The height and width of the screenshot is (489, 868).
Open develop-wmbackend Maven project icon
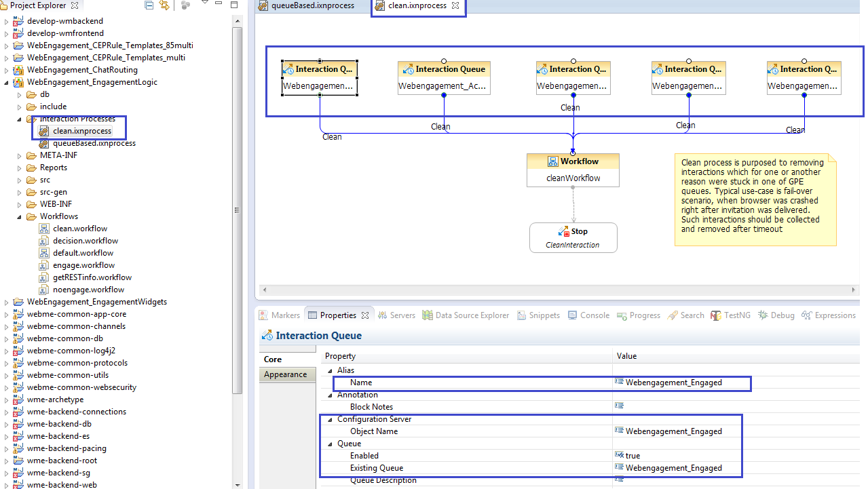click(18, 21)
